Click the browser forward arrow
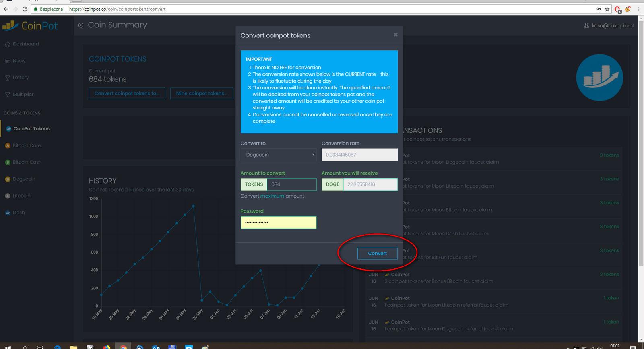 pyautogui.click(x=15, y=9)
